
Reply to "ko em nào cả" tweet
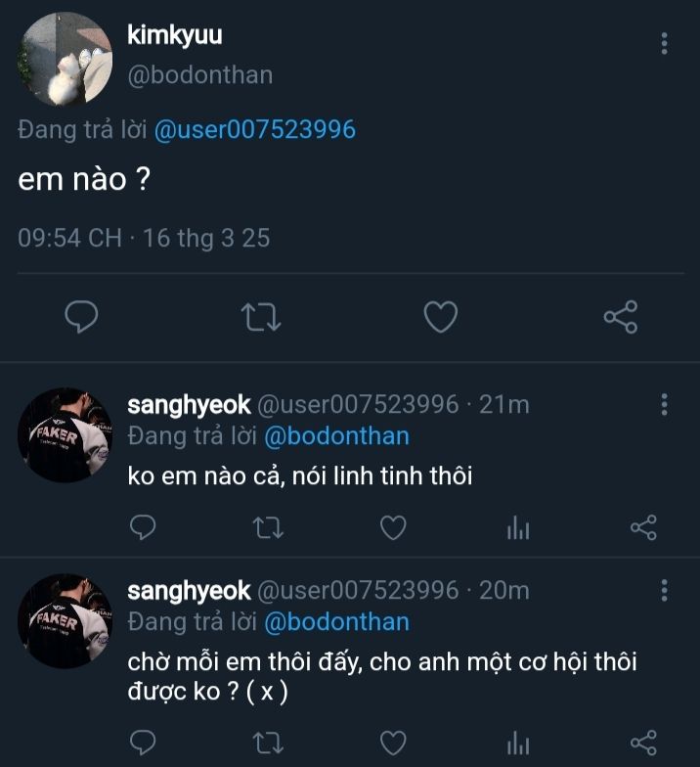[x=143, y=528]
